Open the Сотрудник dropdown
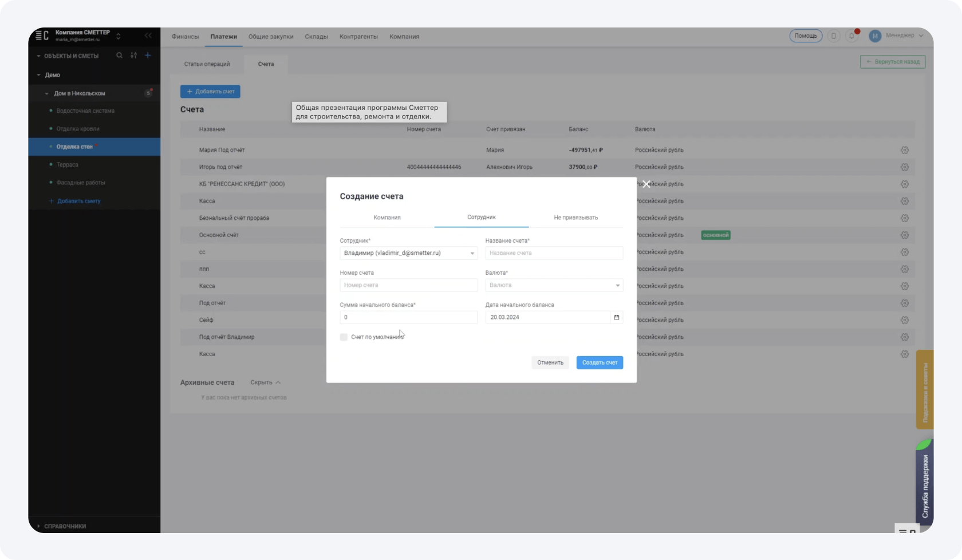The height and width of the screenshot is (560, 962). 408,253
